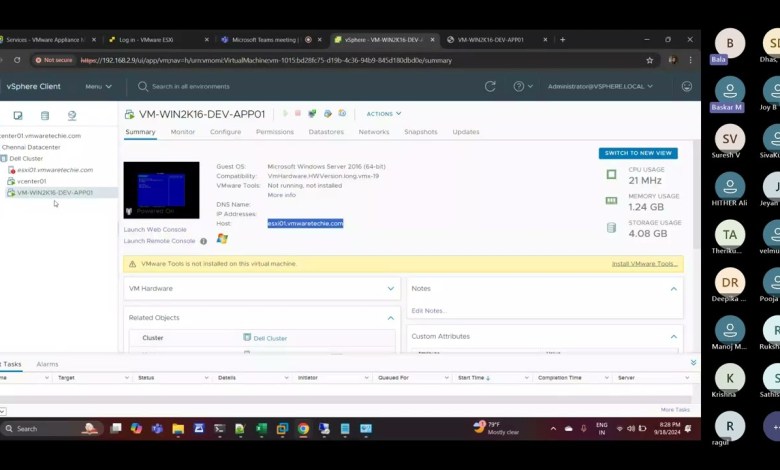Click the info icon next to Launch Remote Console
The height and width of the screenshot is (470, 780).
(203, 241)
